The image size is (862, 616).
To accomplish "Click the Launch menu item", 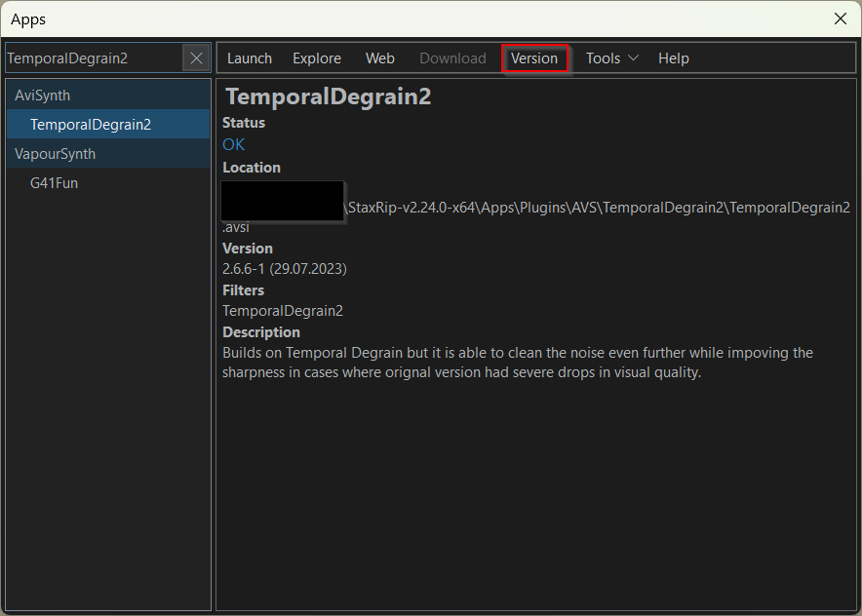I will click(250, 58).
